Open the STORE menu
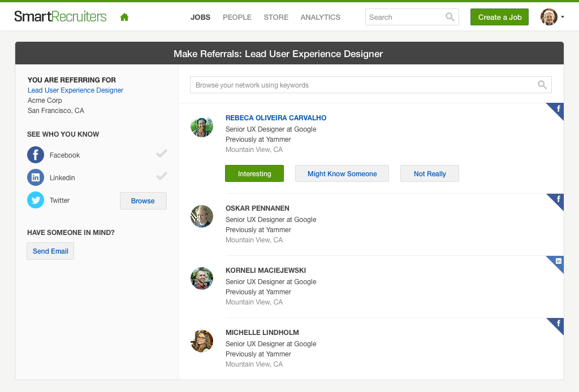The width and height of the screenshot is (579, 392). click(276, 18)
